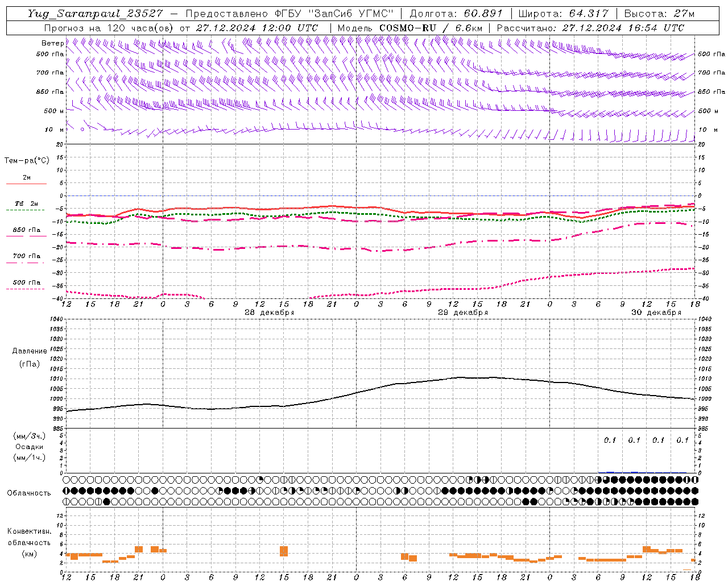Click the 'Долгота: 60.891' value
The width and height of the screenshot is (728, 582).
(x=456, y=13)
